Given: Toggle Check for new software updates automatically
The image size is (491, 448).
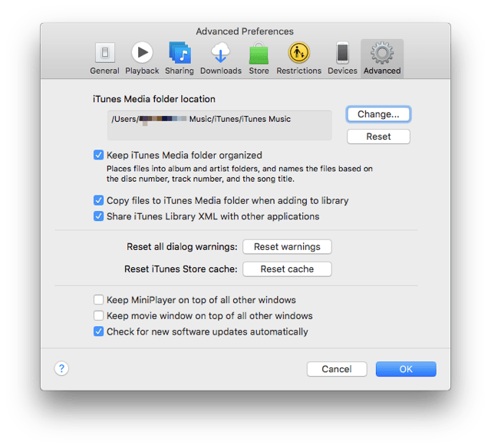Looking at the screenshot, I should tap(99, 331).
